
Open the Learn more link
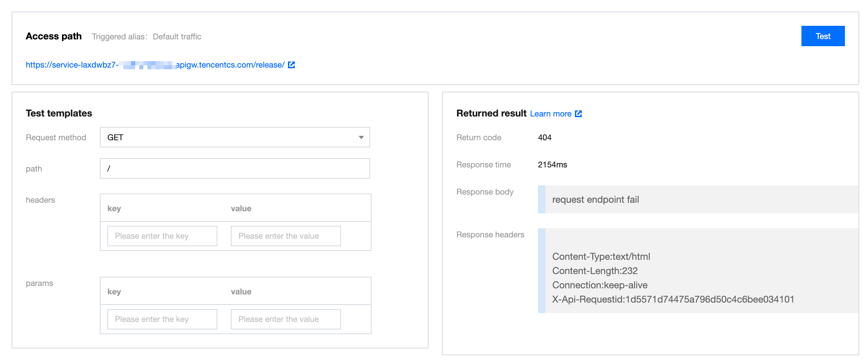(550, 114)
